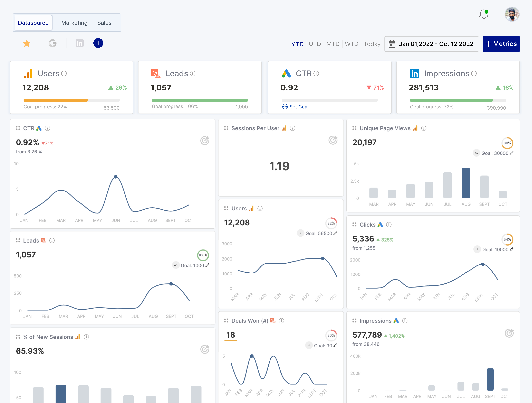The image size is (532, 403).
Task: Select the Google Analytics datasource icon
Action: (x=53, y=43)
